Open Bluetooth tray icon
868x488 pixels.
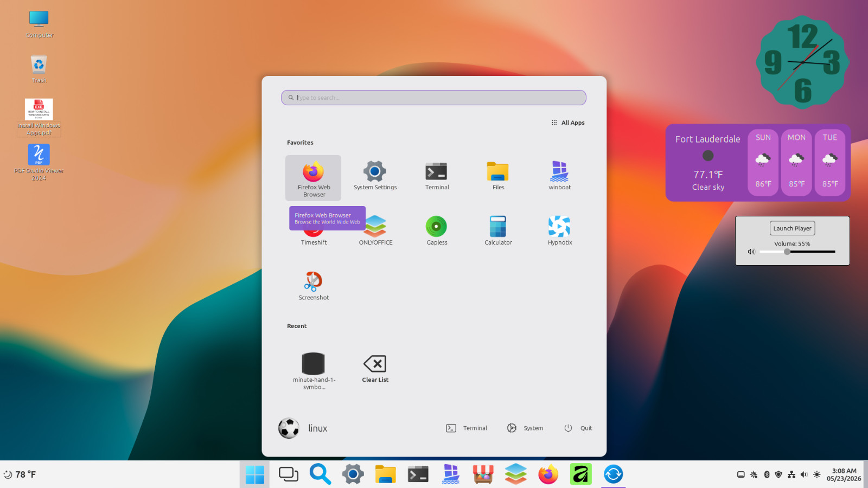(767, 474)
